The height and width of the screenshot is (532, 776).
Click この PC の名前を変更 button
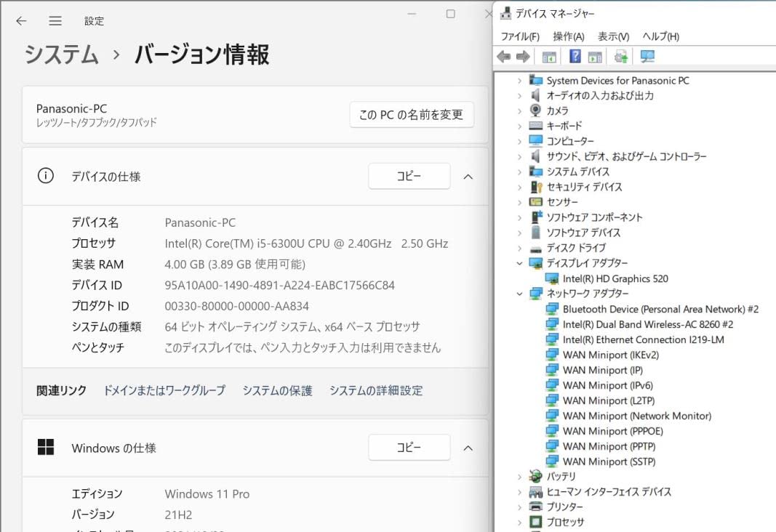411,115
